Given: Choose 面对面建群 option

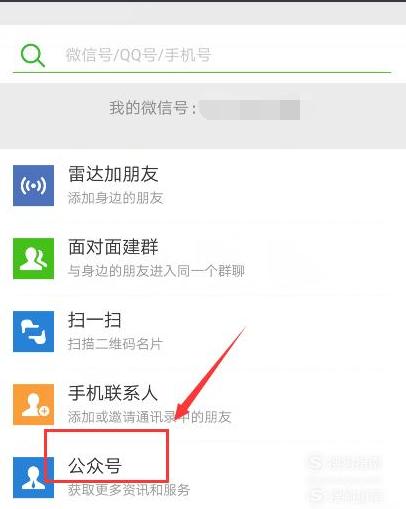Looking at the screenshot, I should (113, 247).
